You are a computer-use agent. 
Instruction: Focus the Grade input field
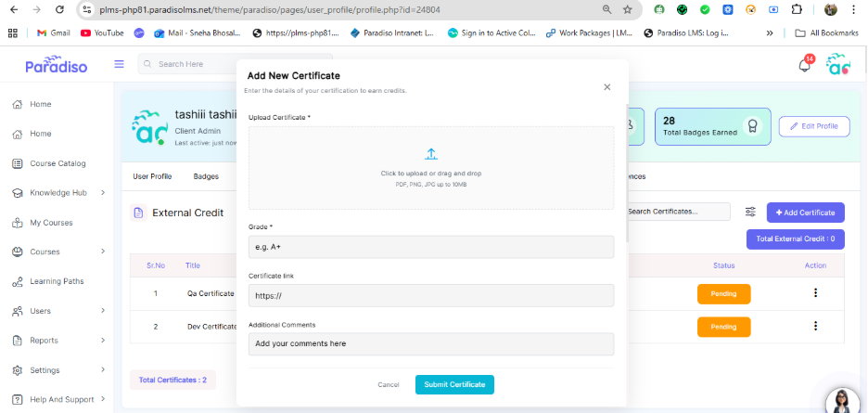430,247
